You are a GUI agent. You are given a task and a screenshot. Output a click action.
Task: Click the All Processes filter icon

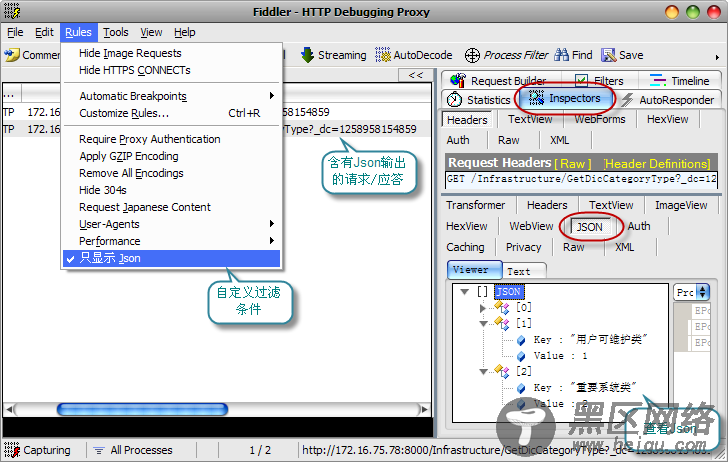coord(99,450)
